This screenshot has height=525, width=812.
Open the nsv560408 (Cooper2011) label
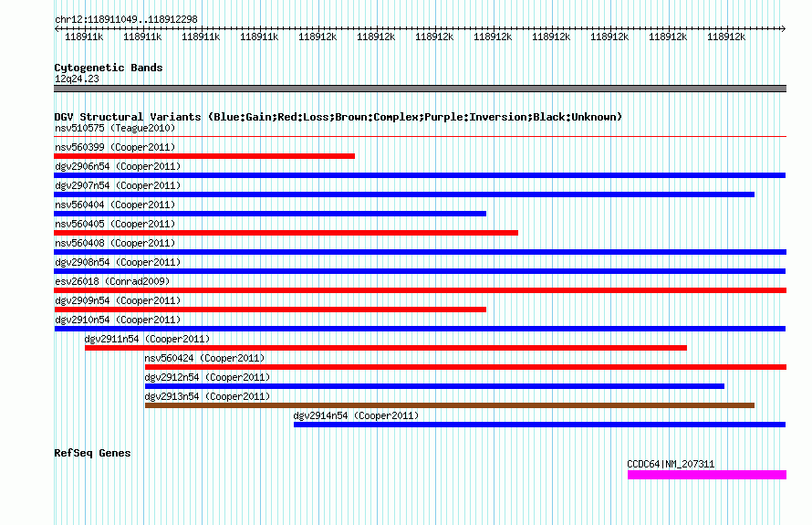coord(115,243)
